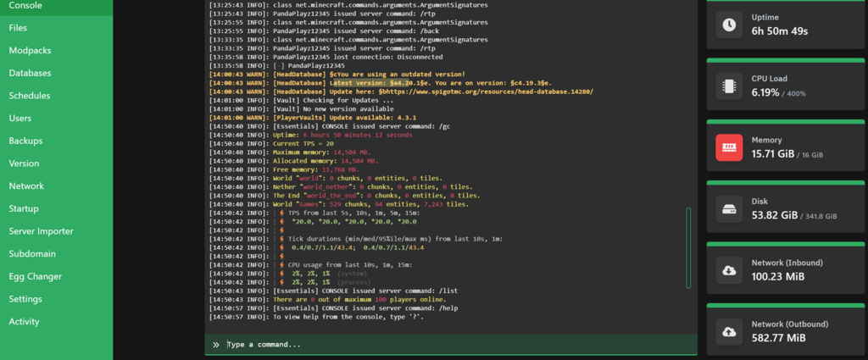Viewport: 868px width, 360px height.
Task: Click the command prompt chevron icon
Action: tap(216, 345)
